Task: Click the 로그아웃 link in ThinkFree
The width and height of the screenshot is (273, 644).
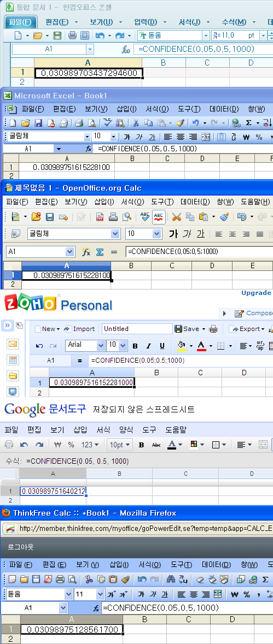Action: click(21, 547)
